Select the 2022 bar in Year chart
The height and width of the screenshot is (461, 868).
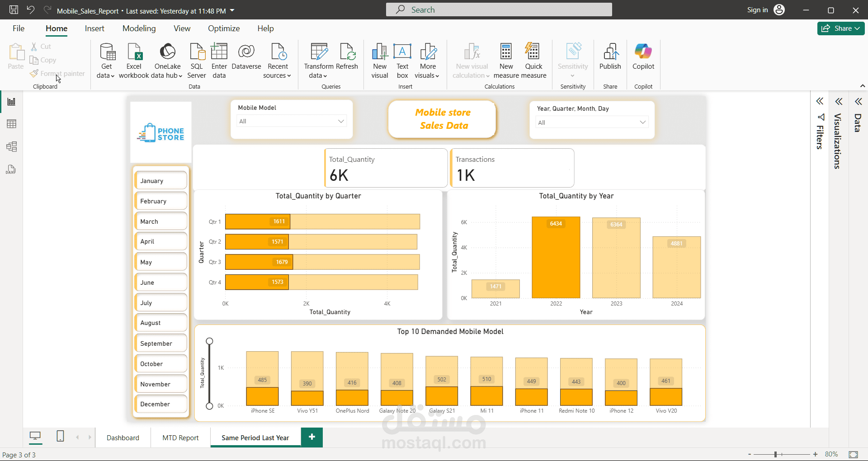coord(556,258)
